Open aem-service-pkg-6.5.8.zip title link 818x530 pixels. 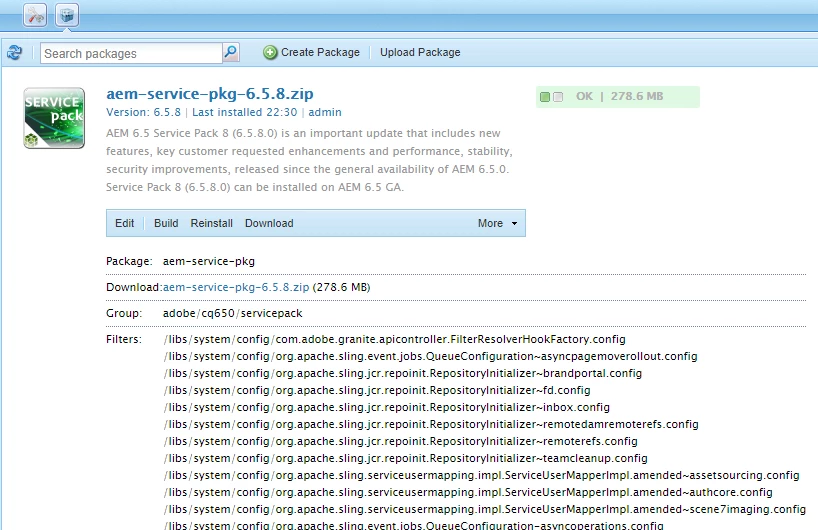pos(210,93)
